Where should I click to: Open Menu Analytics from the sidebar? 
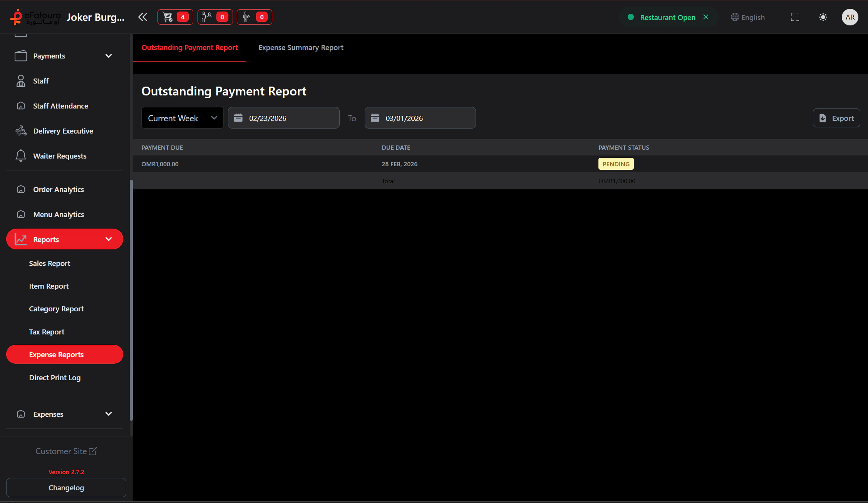[x=59, y=214]
